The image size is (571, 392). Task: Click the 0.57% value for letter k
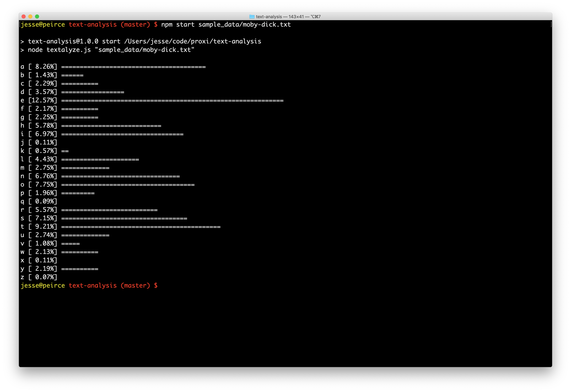click(44, 151)
